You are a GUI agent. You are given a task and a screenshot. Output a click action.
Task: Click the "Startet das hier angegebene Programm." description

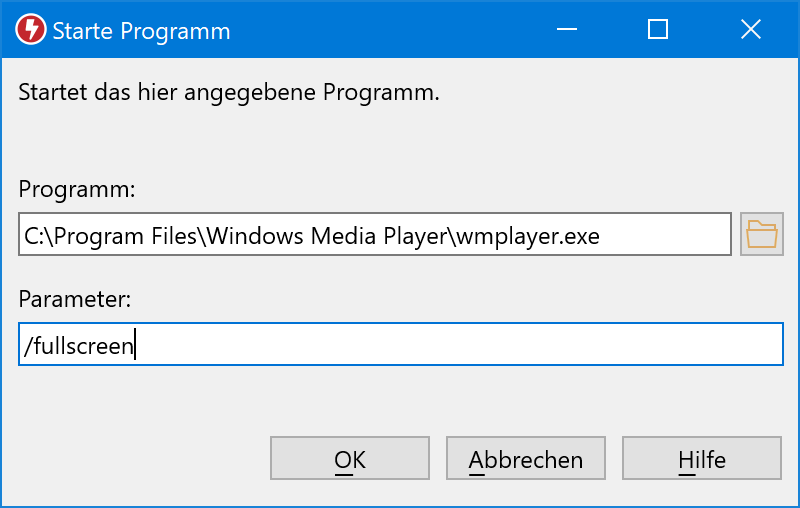click(229, 94)
